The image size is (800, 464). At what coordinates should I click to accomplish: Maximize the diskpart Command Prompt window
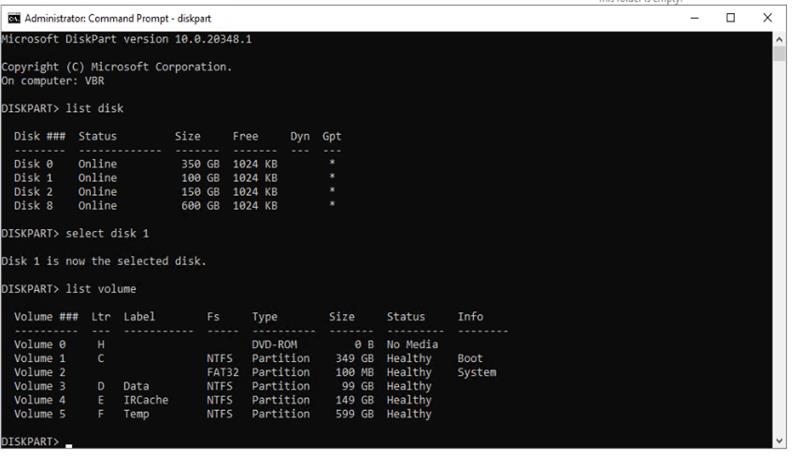pyautogui.click(x=731, y=18)
